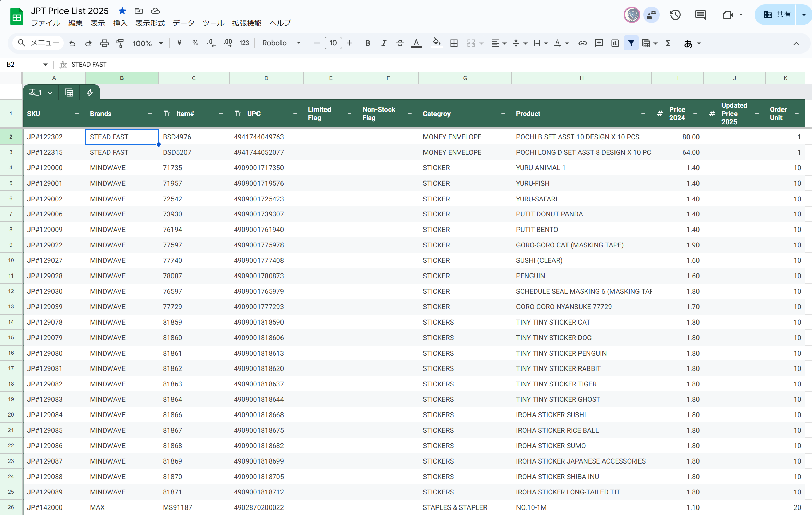Open vertical align dropdown
Viewport: 812px width, 515px height.
520,43
